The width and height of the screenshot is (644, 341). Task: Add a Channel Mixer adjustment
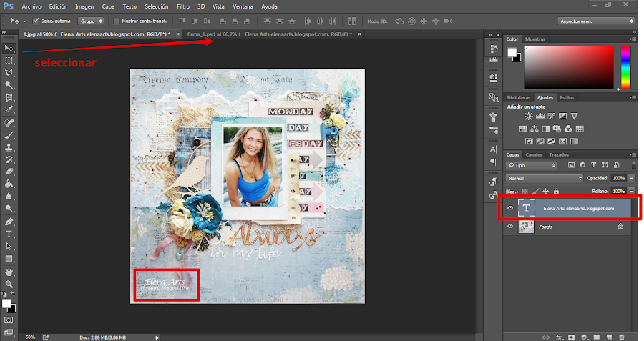click(x=568, y=129)
